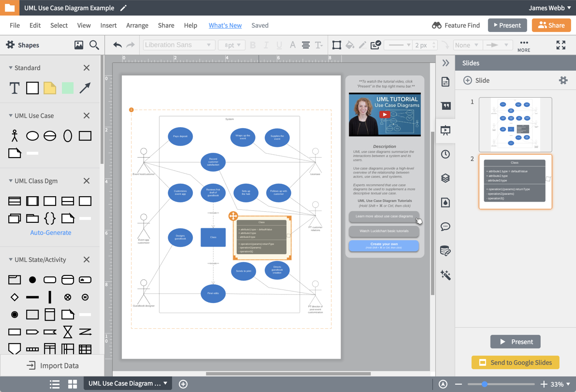Open the layers panel icon
Viewport: 576px width, 392px height.
click(446, 178)
